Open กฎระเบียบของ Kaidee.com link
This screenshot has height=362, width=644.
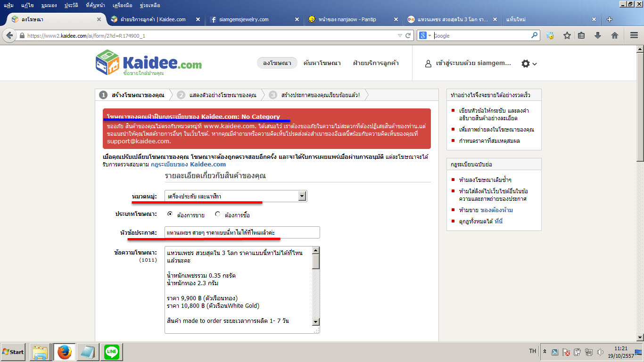coord(188,164)
